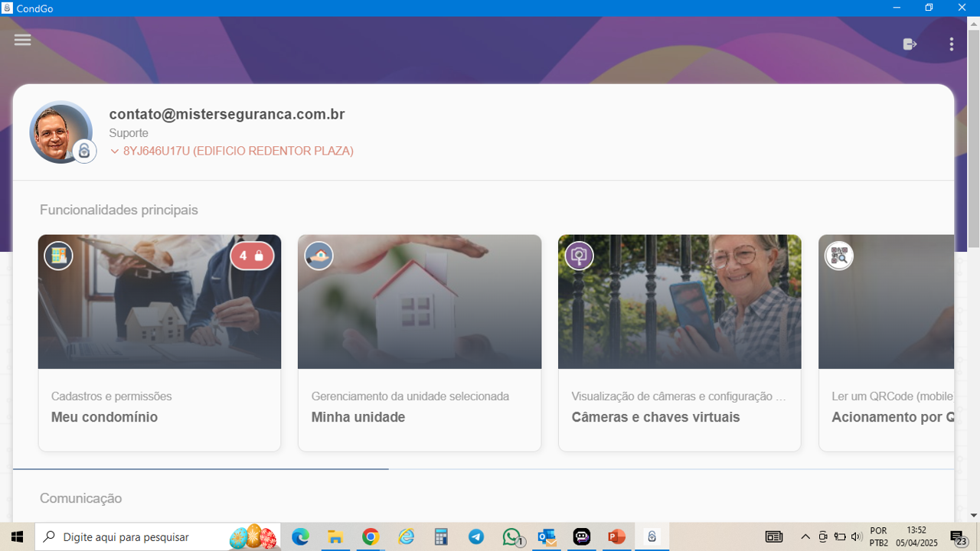Click the Suporte role label
This screenshot has height=551, width=980.
tap(129, 133)
